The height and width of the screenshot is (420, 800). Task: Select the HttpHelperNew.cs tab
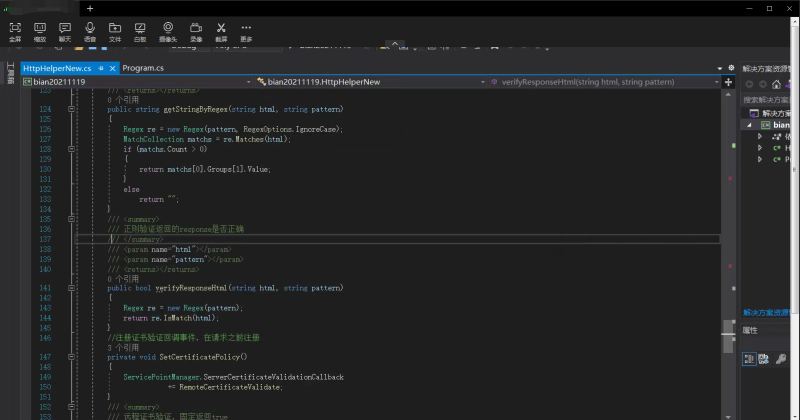point(57,68)
